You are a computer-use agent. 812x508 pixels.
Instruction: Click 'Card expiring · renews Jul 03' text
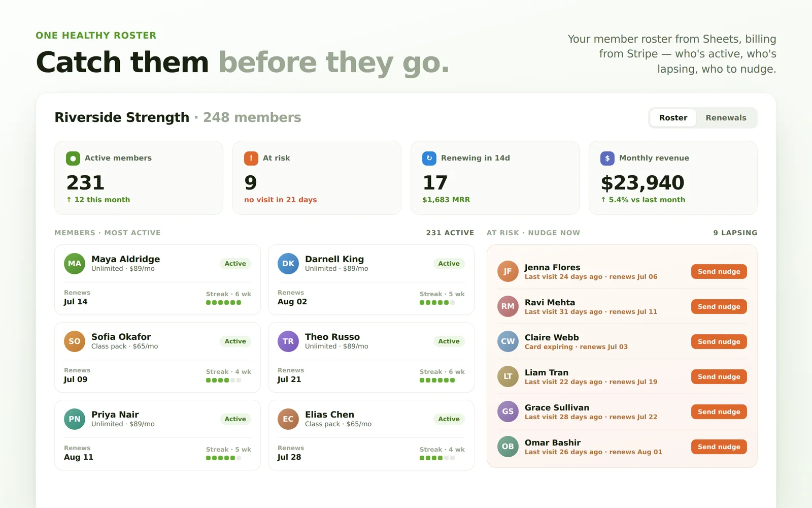pyautogui.click(x=576, y=347)
